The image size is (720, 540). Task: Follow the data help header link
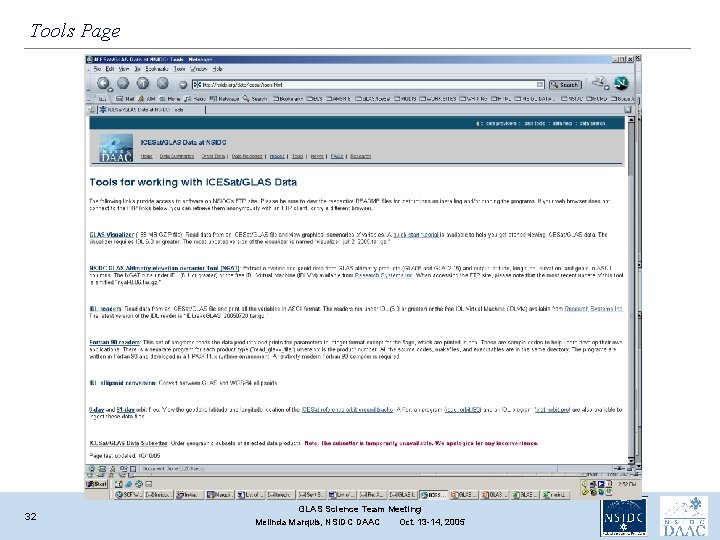tap(562, 124)
